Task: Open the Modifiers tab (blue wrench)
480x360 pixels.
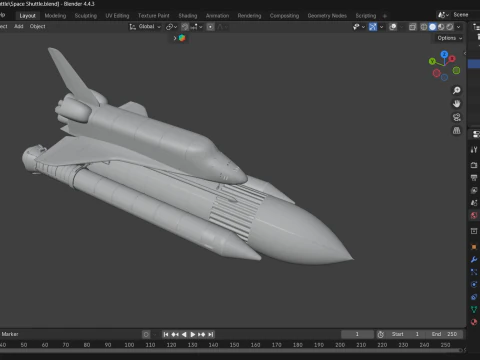Action: (x=474, y=260)
